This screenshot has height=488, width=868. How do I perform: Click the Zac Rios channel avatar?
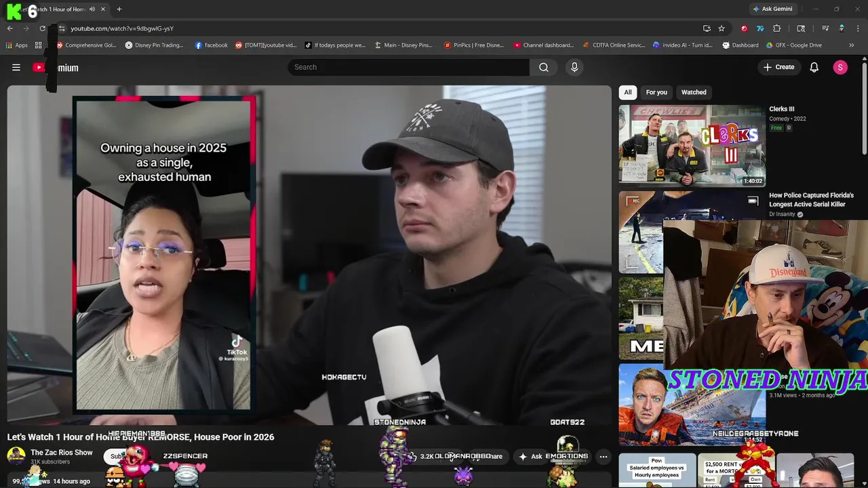[x=16, y=457]
